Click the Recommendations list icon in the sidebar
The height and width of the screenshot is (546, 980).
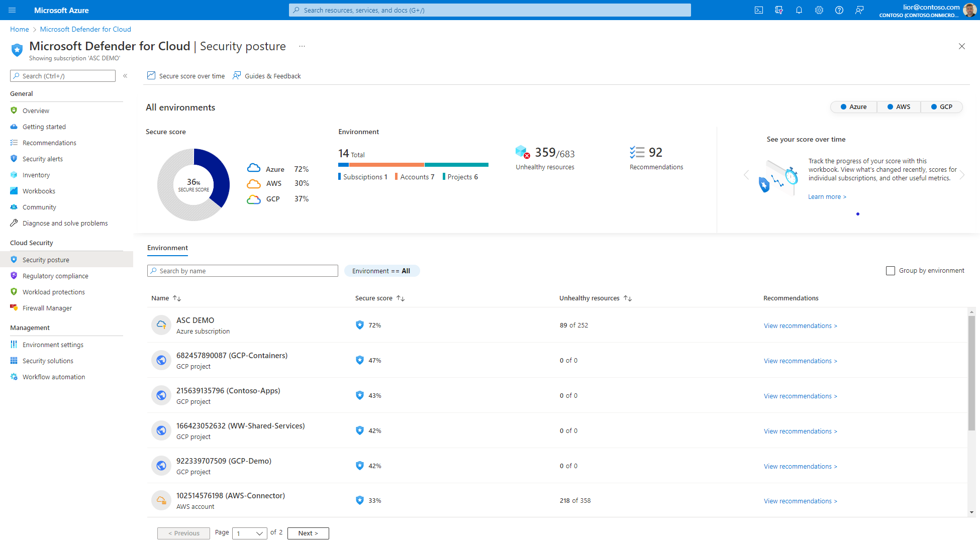[14, 143]
